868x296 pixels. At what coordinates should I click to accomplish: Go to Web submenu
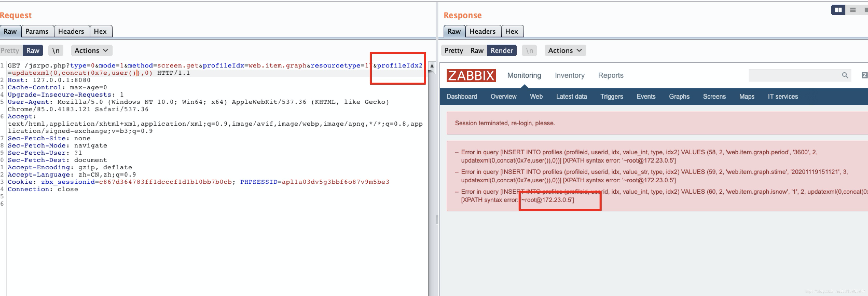click(x=536, y=96)
